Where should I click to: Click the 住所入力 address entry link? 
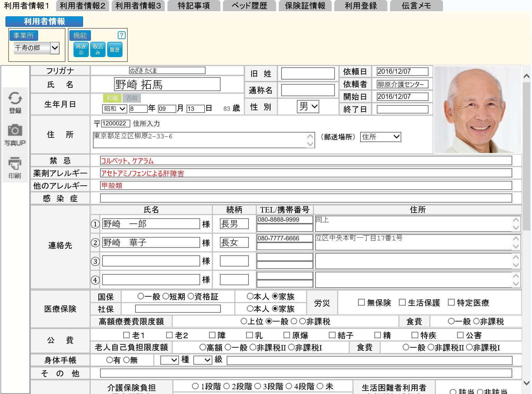(x=146, y=123)
